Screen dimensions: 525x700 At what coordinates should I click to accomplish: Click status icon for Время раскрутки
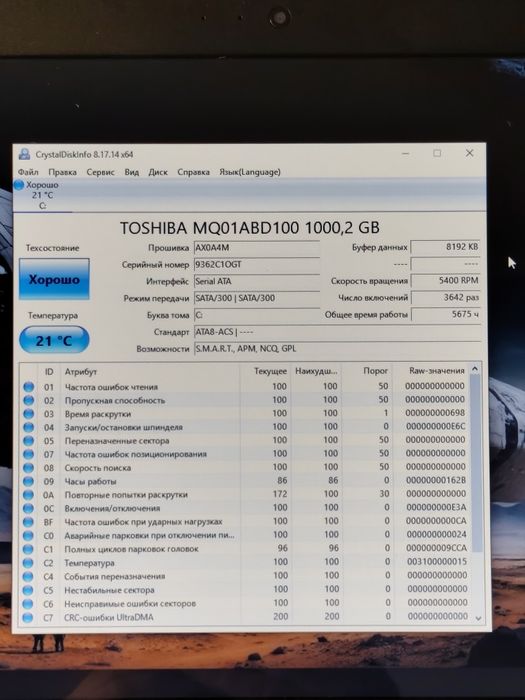tap(29, 414)
